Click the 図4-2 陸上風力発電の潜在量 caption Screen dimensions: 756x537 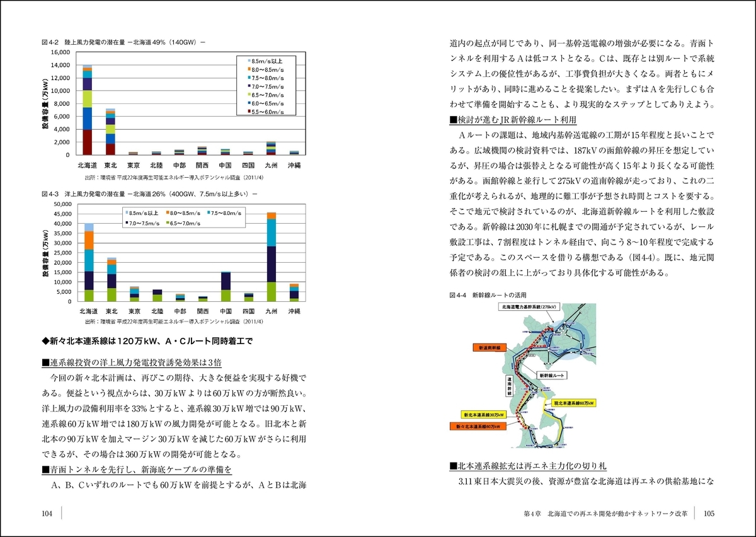[x=123, y=42]
